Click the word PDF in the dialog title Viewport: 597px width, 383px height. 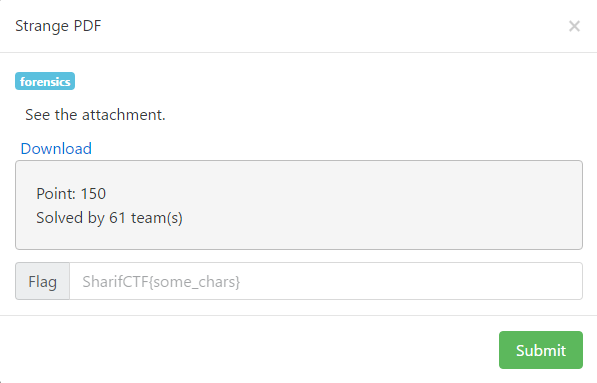tap(87, 26)
